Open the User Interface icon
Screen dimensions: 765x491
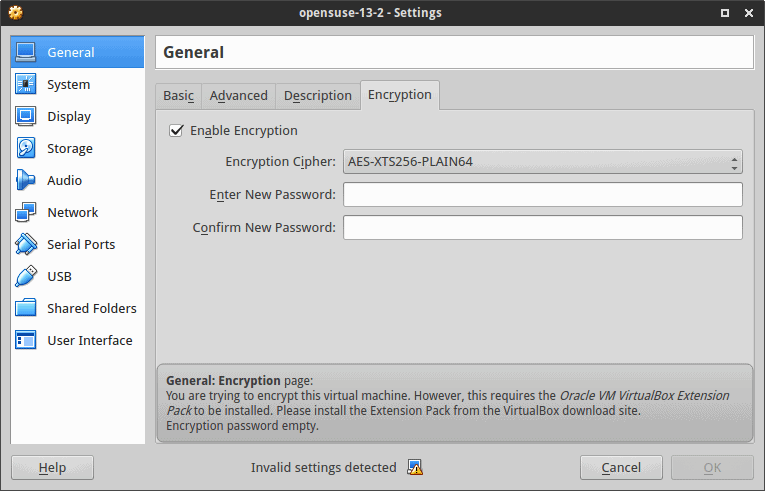tap(25, 340)
